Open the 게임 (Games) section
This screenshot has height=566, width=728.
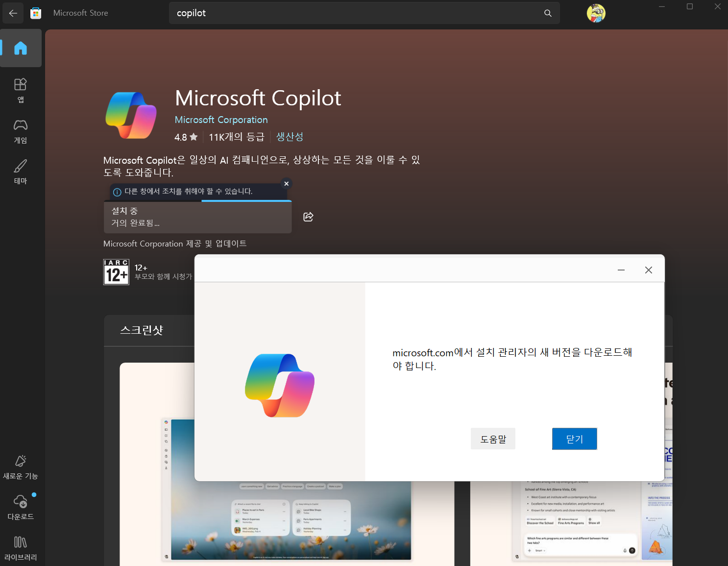click(21, 131)
